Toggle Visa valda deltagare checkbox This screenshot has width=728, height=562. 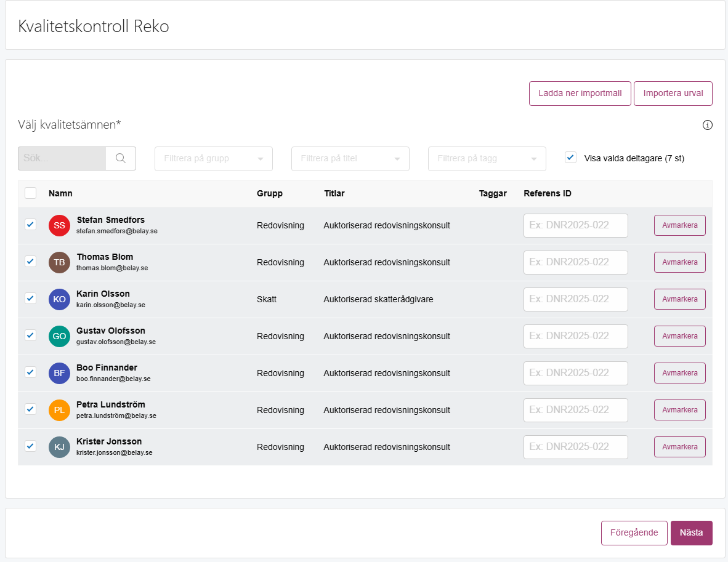(570, 158)
